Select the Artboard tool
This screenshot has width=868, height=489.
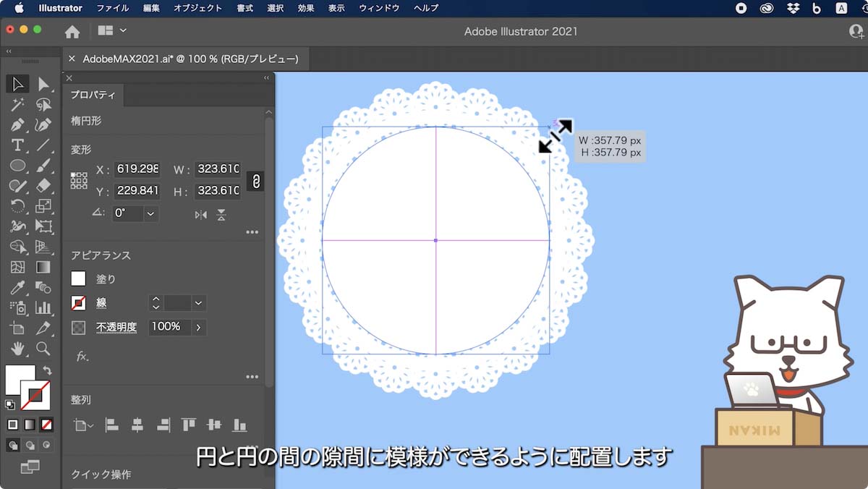18,328
